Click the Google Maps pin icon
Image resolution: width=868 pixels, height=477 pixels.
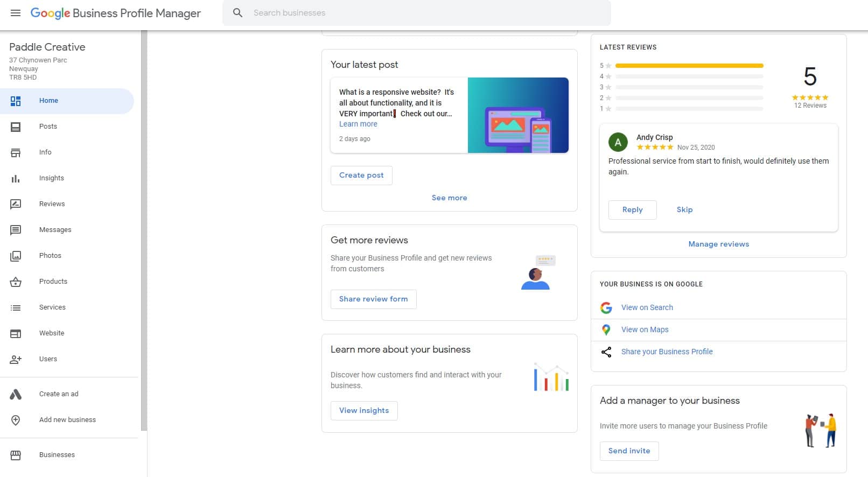606,329
